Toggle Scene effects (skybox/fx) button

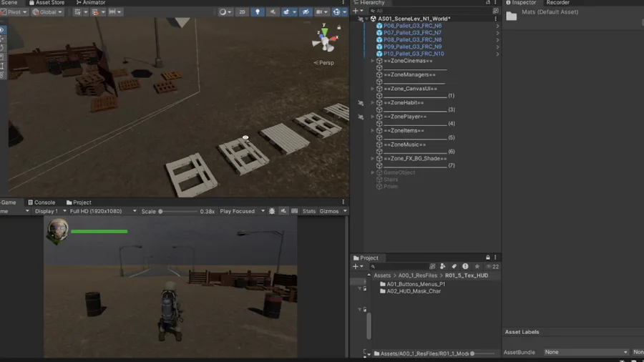coord(286,12)
